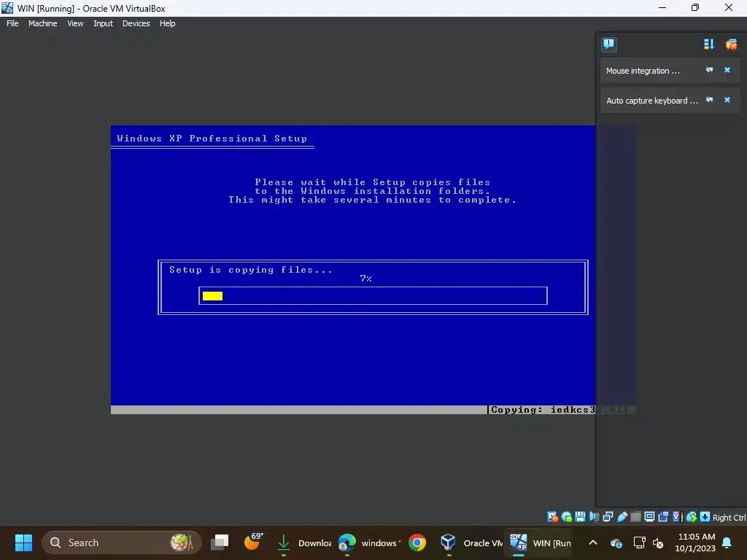
Task: Click the gray shared folders status icon
Action: click(635, 517)
